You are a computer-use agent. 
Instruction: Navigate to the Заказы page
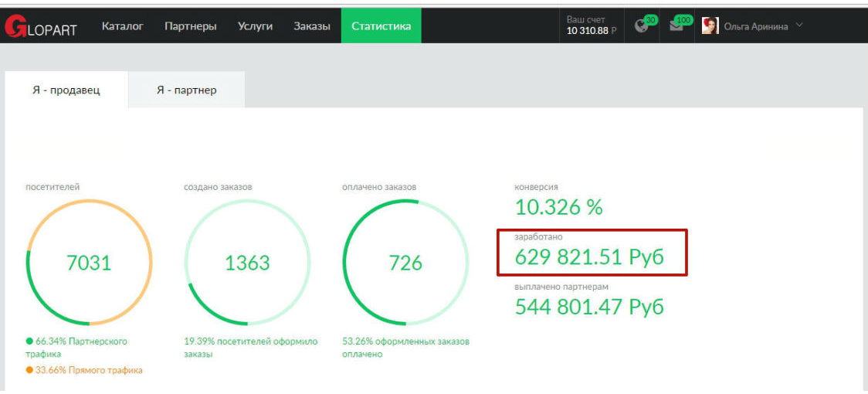312,26
